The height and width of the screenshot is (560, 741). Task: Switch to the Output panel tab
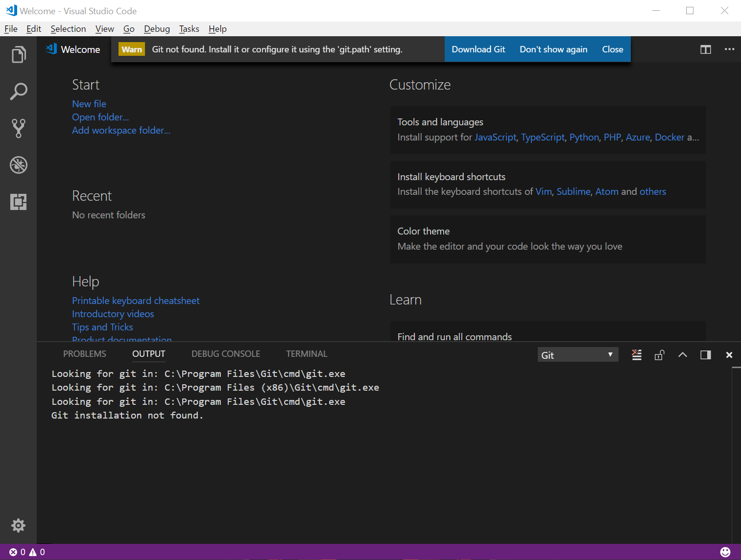pos(149,354)
